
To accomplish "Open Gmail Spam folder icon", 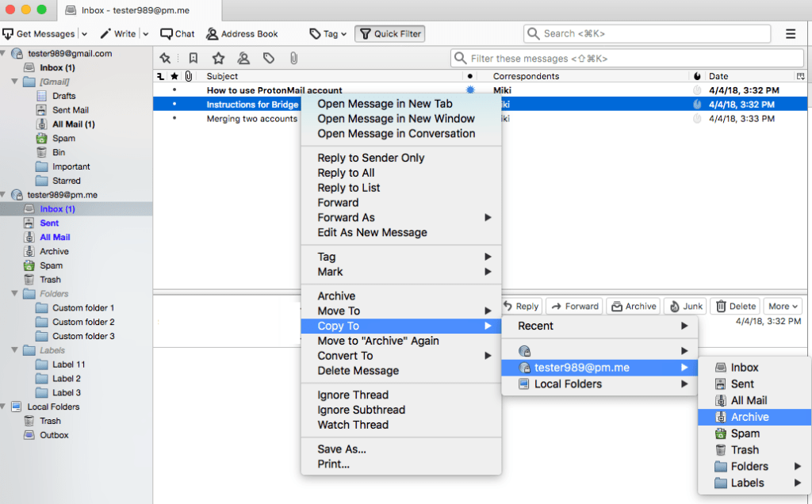I will (x=42, y=139).
